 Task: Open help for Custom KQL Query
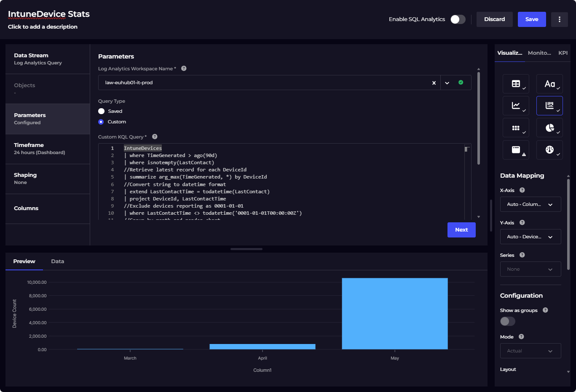[155, 136]
